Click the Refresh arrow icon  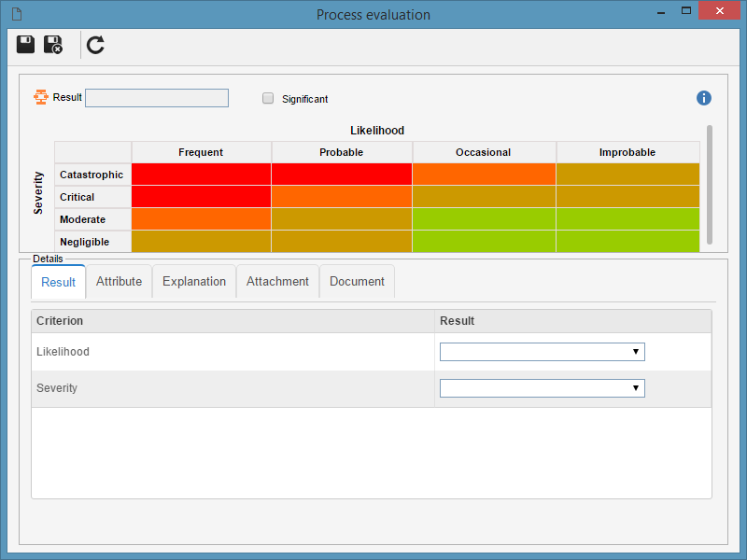[x=95, y=45]
